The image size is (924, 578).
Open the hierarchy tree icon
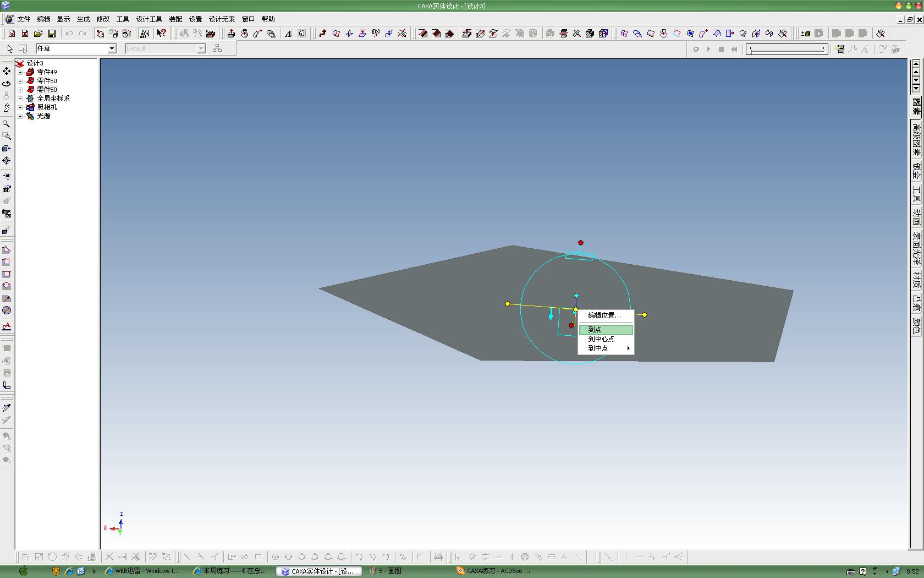click(x=217, y=48)
